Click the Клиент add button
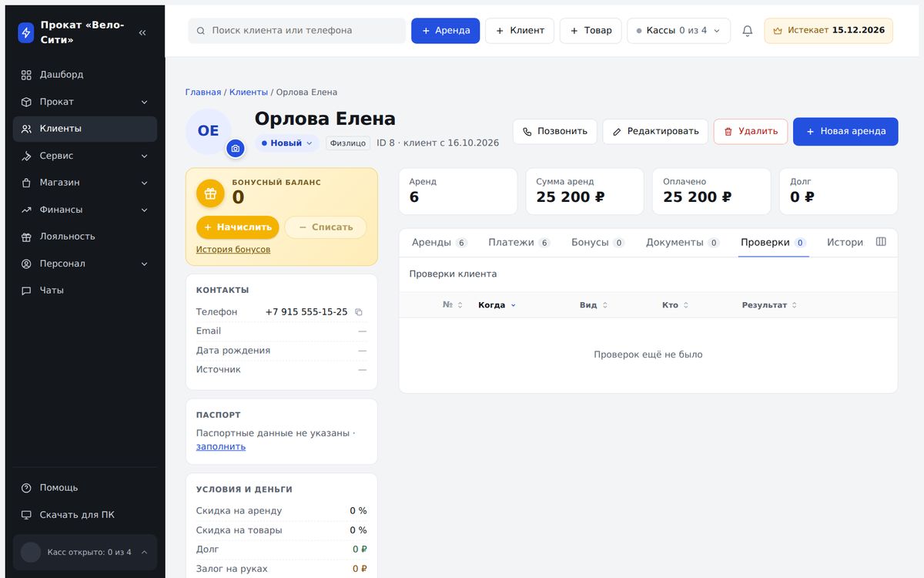This screenshot has height=578, width=924. click(x=520, y=31)
